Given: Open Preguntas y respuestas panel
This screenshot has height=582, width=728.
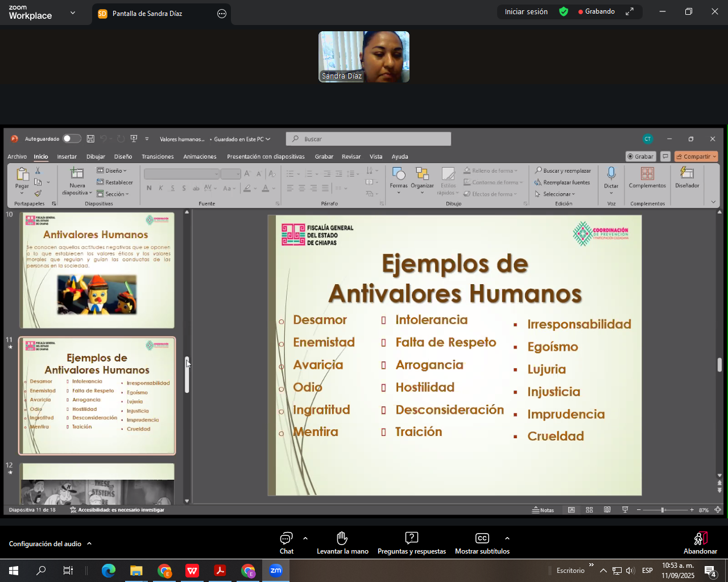Looking at the screenshot, I should [x=411, y=538].
